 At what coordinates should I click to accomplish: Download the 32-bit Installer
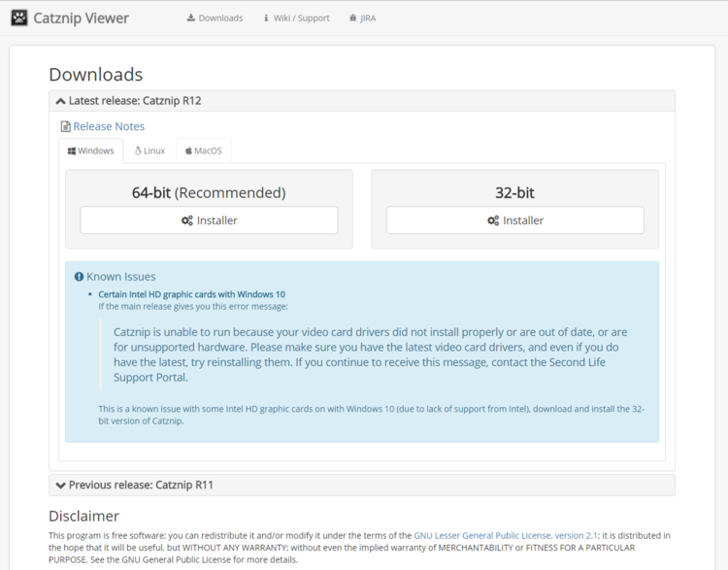click(x=514, y=220)
